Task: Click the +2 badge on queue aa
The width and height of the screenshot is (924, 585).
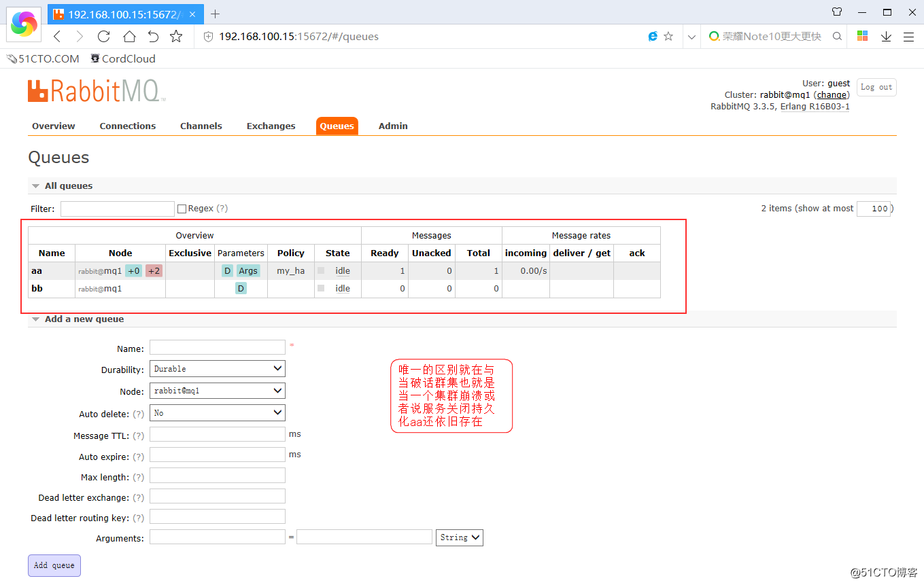Action: [x=154, y=270]
